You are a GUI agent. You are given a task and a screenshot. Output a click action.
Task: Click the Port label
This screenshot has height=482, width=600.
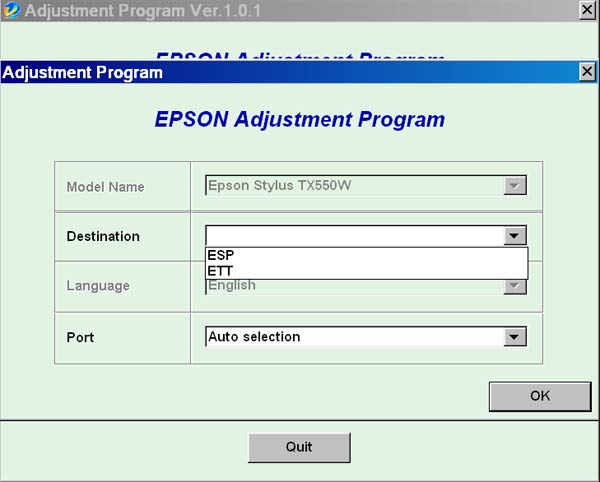(x=80, y=337)
